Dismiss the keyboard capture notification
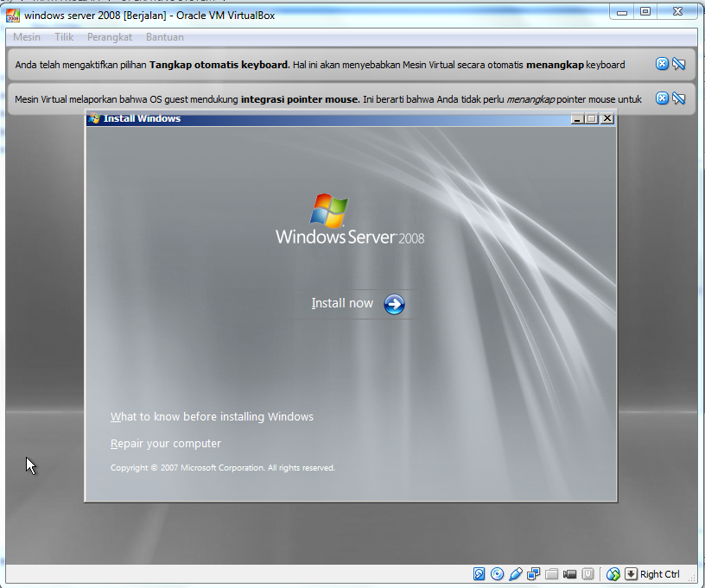705x588 pixels. click(662, 64)
